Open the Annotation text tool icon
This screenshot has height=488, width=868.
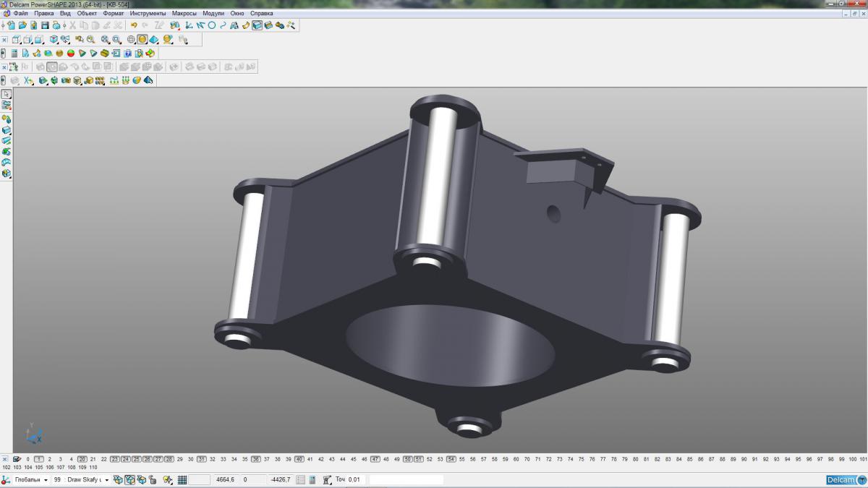tap(234, 25)
